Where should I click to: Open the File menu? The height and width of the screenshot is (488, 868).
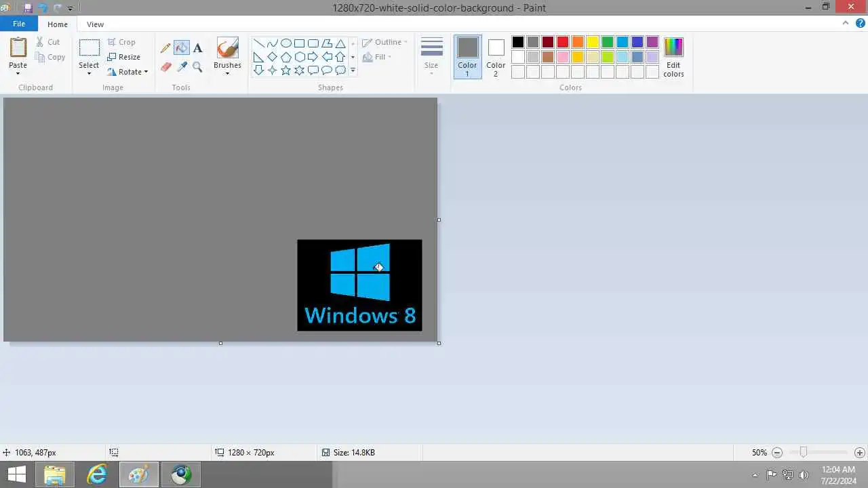(19, 24)
